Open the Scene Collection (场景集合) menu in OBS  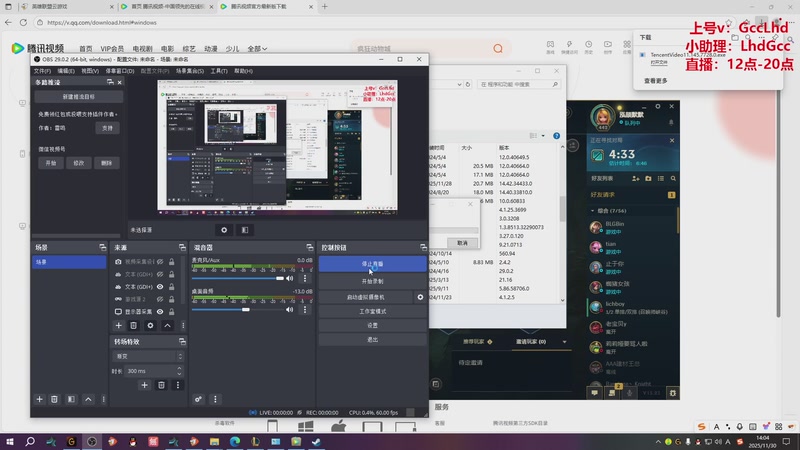pyautogui.click(x=190, y=71)
